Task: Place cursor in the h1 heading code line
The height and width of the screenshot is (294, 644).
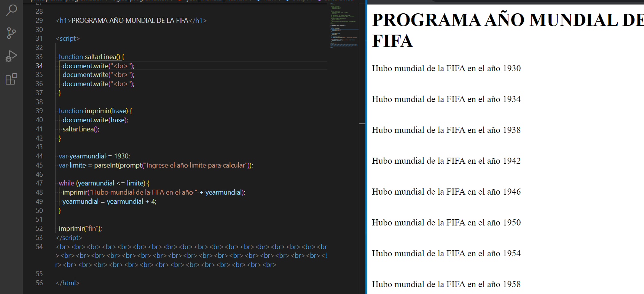Action: tap(131, 21)
